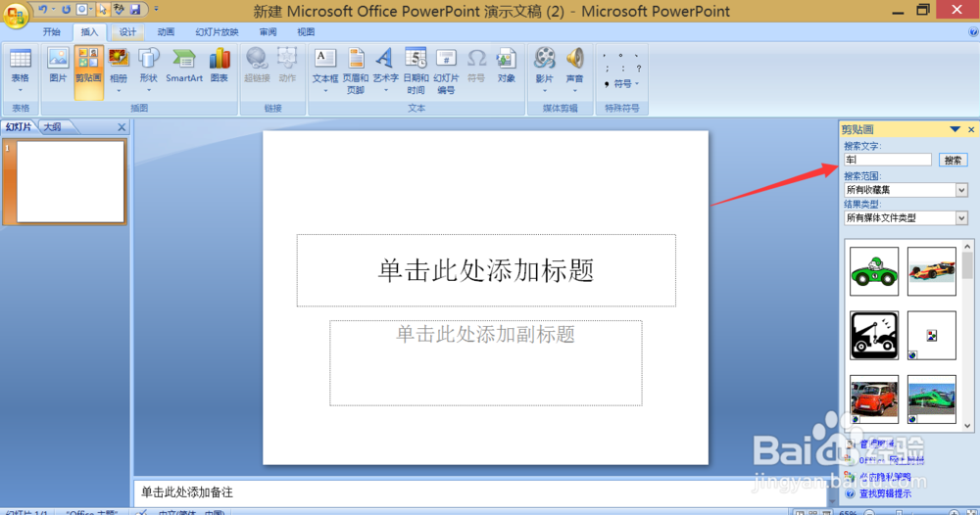The width and height of the screenshot is (980, 515).
Task: Select the green race car clip art
Action: click(x=874, y=271)
